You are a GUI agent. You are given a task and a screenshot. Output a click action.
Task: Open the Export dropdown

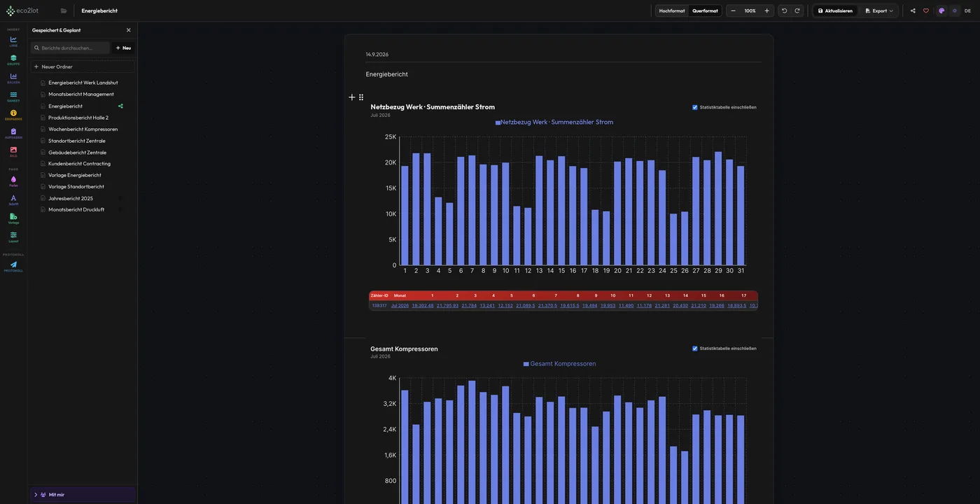[x=879, y=10]
